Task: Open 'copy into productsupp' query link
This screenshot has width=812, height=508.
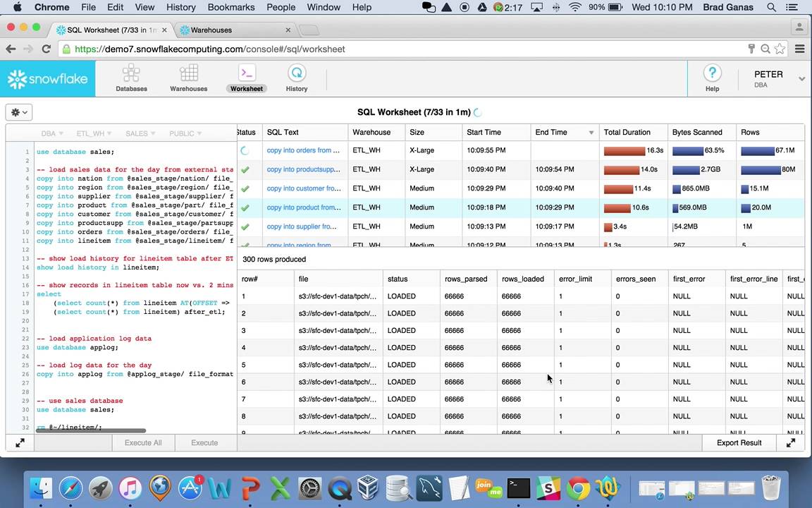Action: 304,169
